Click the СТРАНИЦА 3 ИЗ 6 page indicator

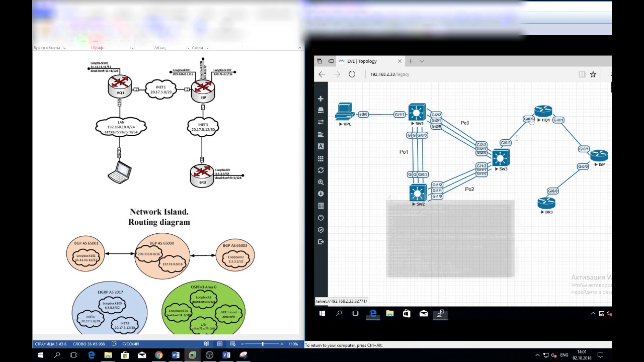pos(51,344)
